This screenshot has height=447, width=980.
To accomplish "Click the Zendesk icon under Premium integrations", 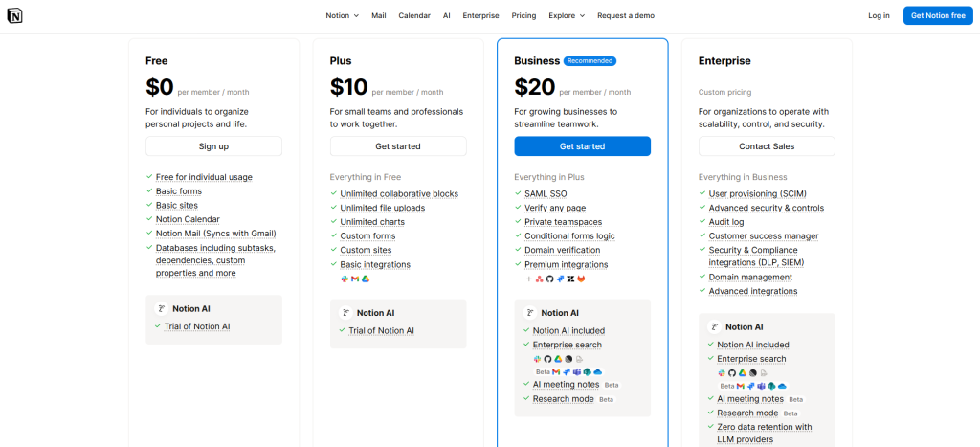I will 570,279.
